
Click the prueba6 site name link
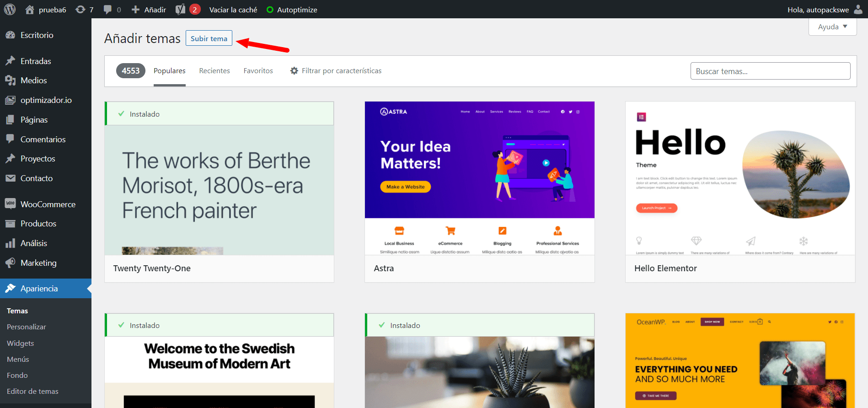tap(53, 10)
